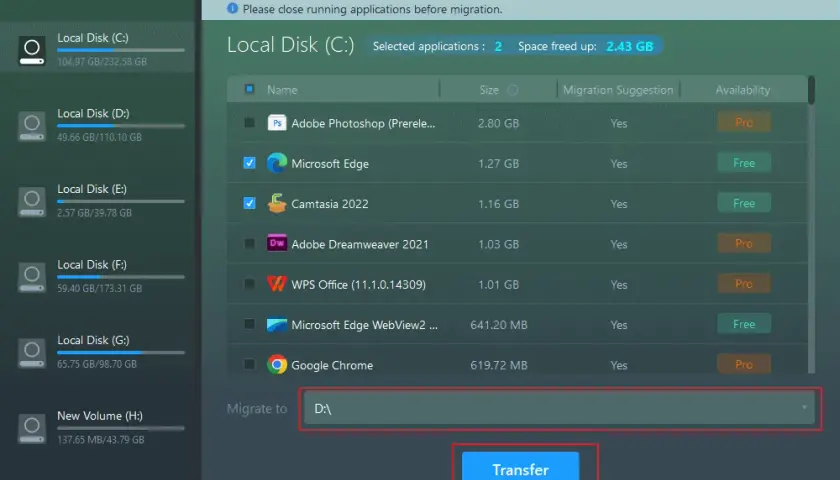Click the 641.20 MB size cell
The width and height of the screenshot is (840, 480).
(499, 325)
